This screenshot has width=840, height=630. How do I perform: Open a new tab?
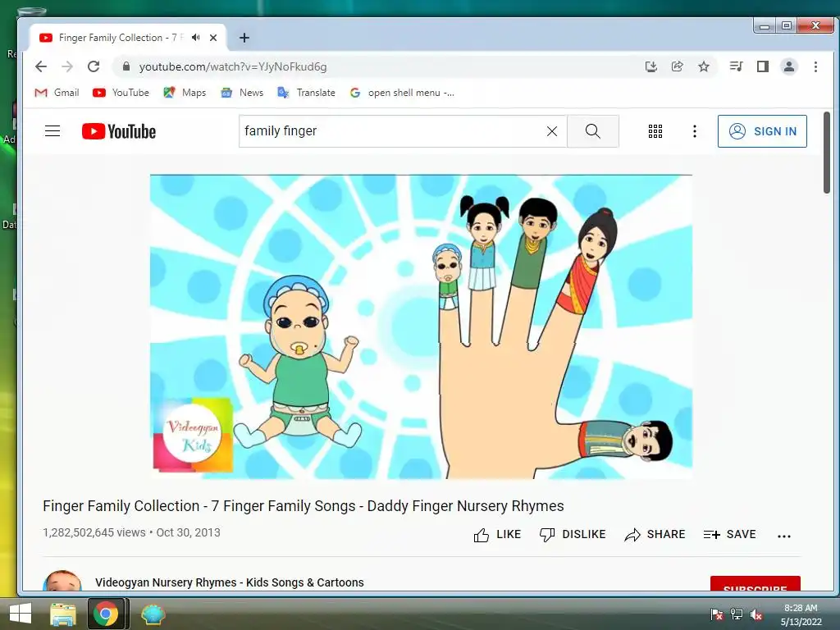tap(244, 38)
